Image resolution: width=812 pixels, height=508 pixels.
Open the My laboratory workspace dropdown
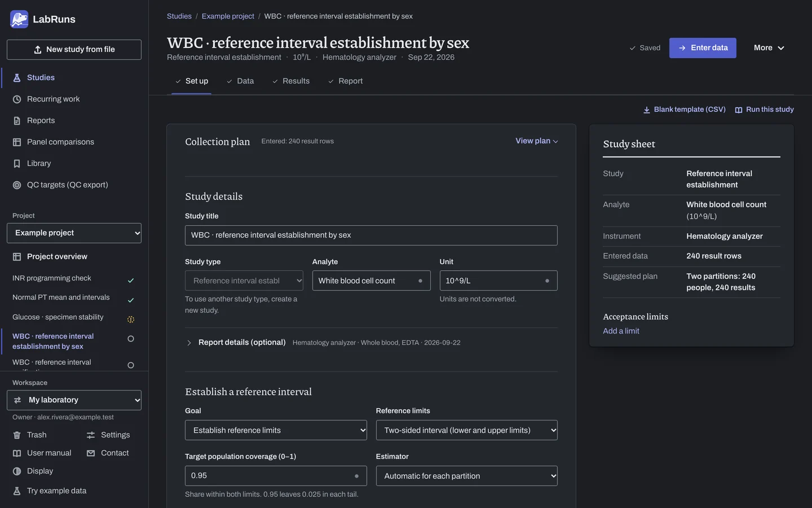74,400
